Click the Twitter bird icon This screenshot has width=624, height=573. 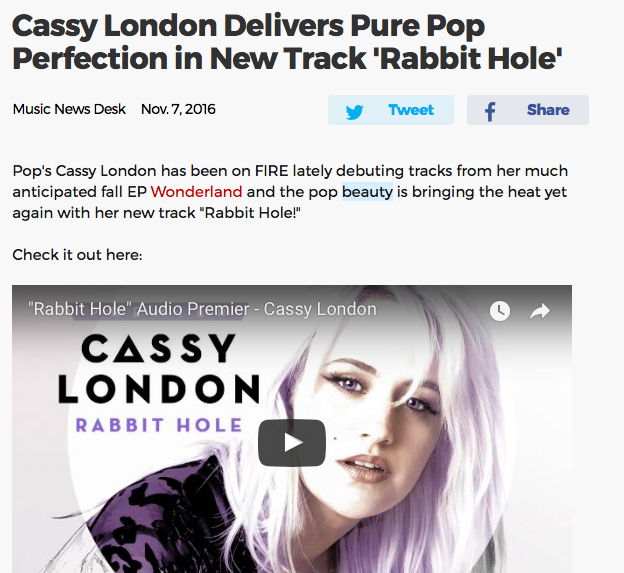pos(354,111)
